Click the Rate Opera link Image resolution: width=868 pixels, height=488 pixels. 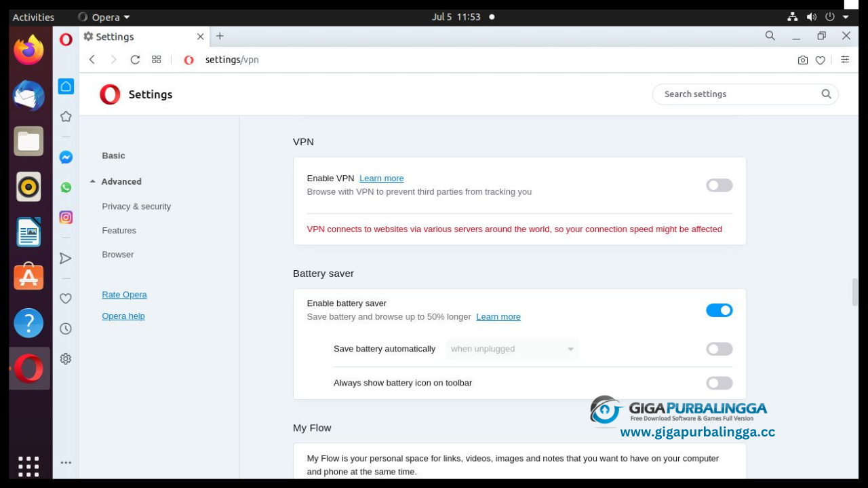click(124, 295)
